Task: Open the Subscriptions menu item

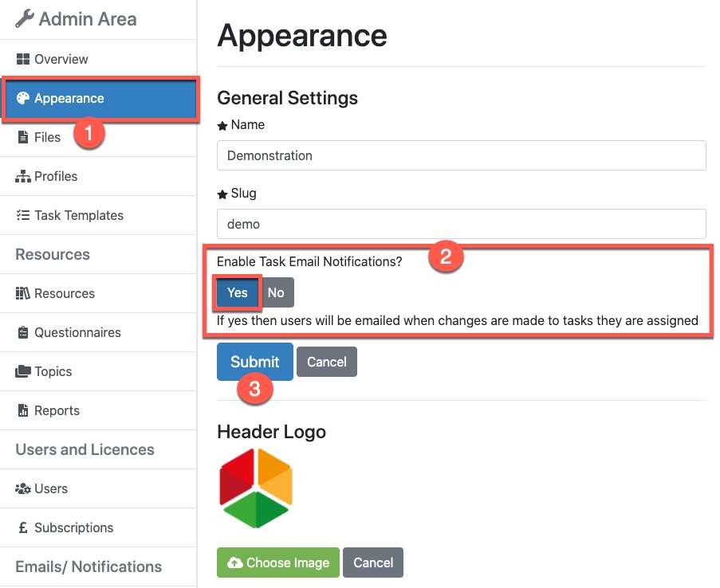Action: [x=73, y=527]
